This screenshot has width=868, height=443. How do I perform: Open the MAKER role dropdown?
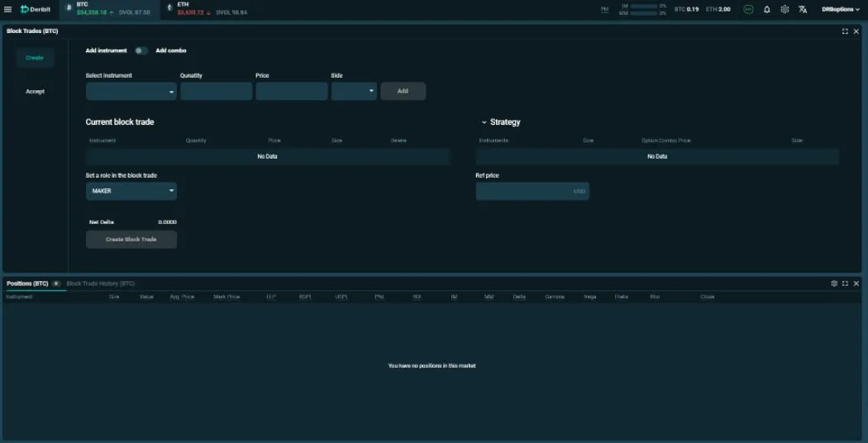(131, 191)
